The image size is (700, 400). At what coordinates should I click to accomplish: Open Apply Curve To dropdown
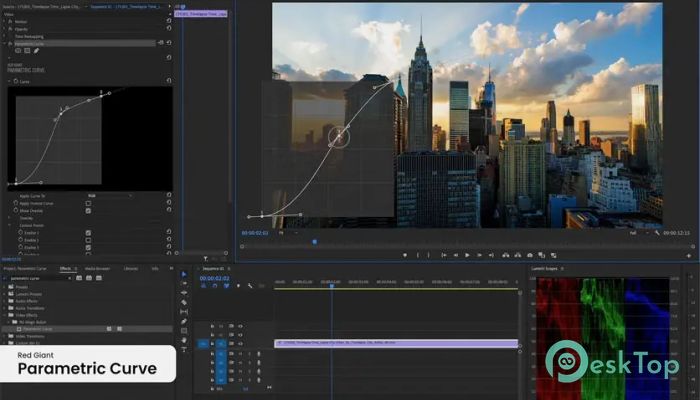coord(109,196)
